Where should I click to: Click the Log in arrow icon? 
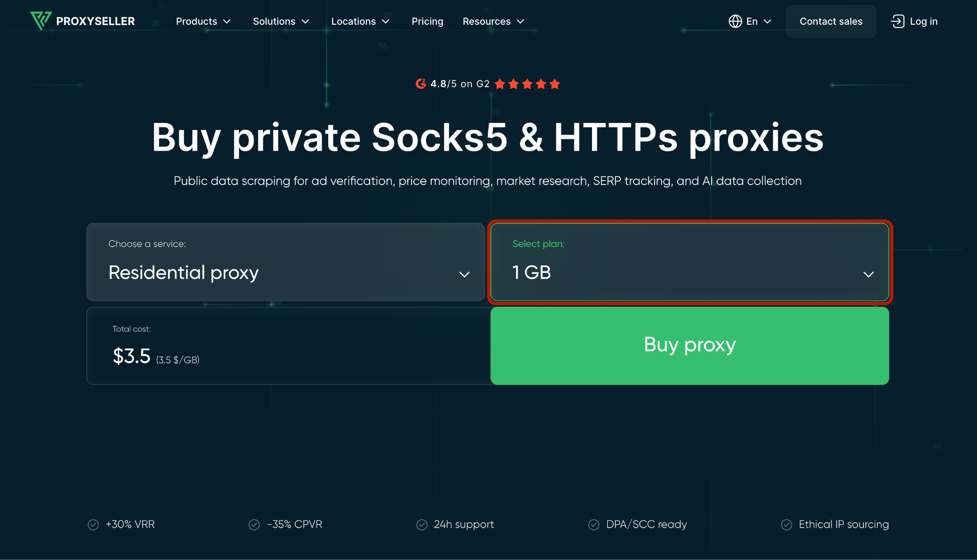tap(897, 21)
